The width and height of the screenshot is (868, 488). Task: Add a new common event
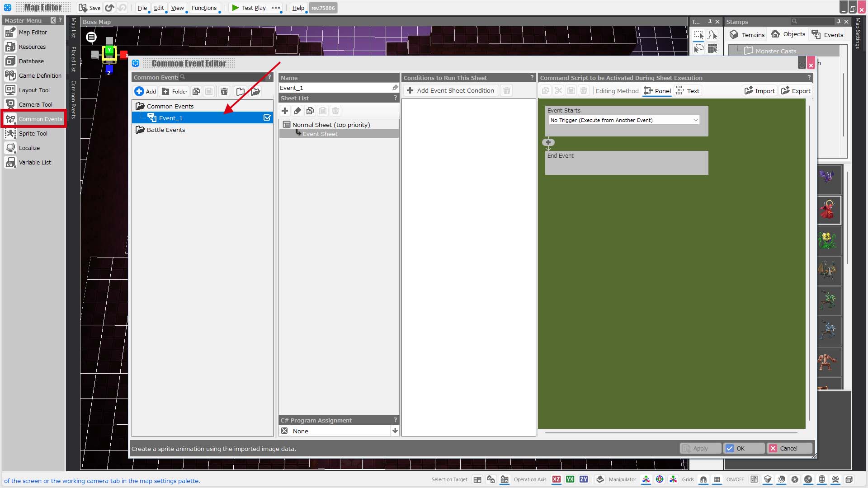145,91
